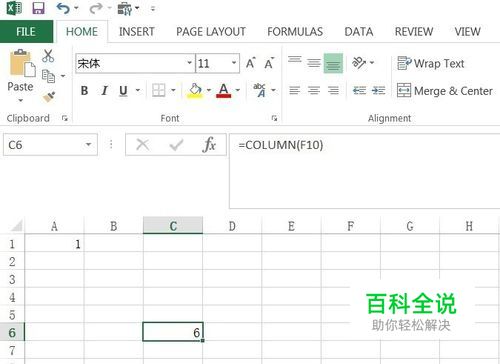This screenshot has width=500, height=364.
Task: Switch to the HOME tab
Action: (x=82, y=32)
